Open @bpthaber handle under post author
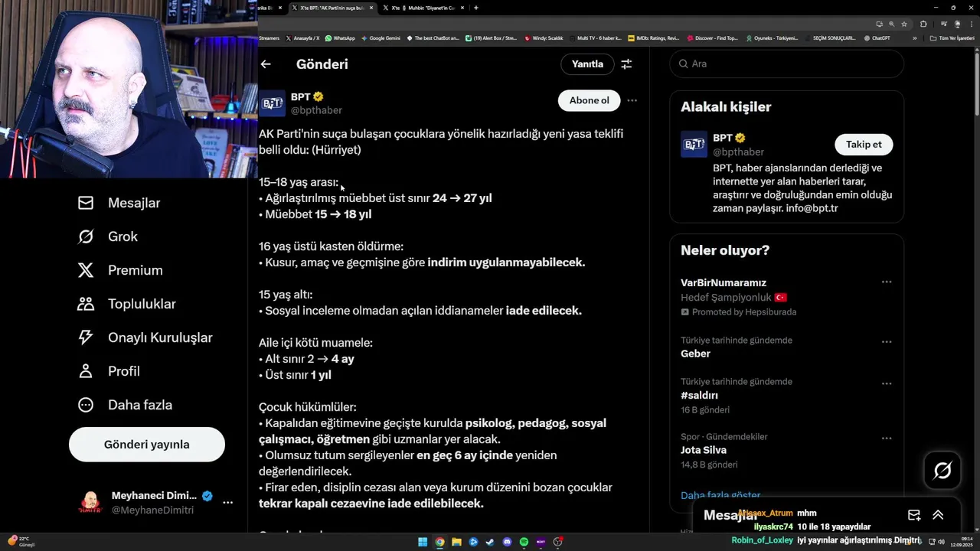 pos(316,110)
